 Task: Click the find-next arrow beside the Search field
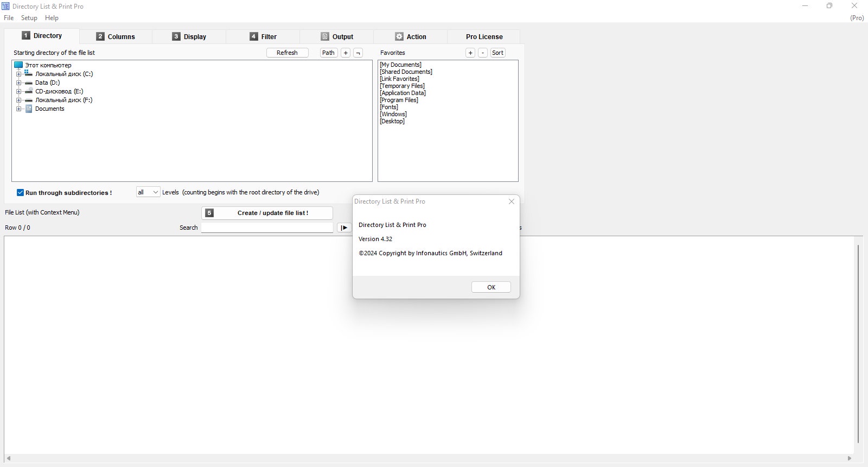click(x=344, y=228)
